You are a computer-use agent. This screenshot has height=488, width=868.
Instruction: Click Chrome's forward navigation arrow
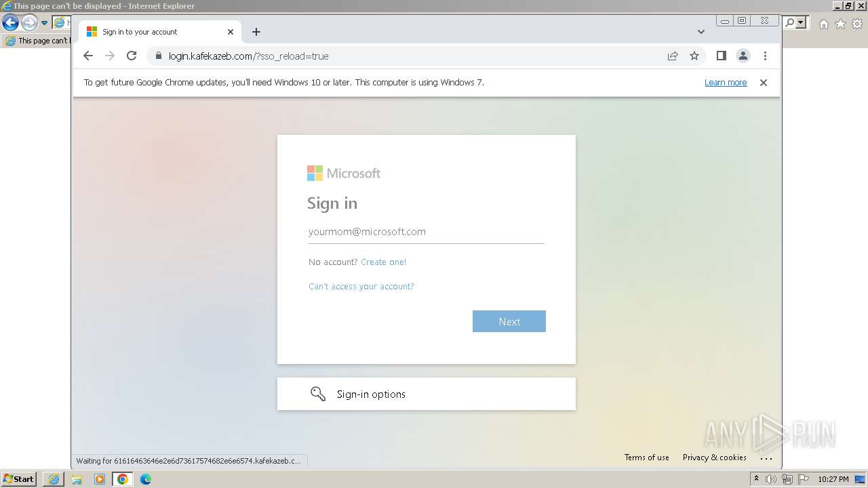pyautogui.click(x=110, y=56)
